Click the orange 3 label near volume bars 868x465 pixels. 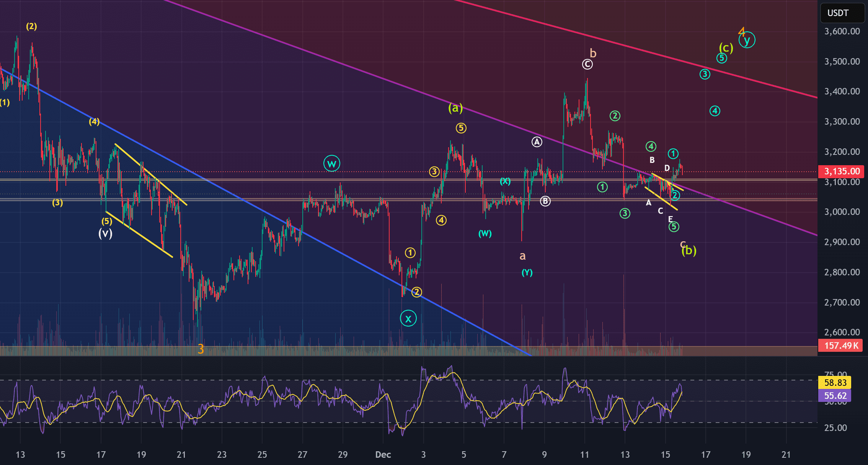tap(201, 349)
